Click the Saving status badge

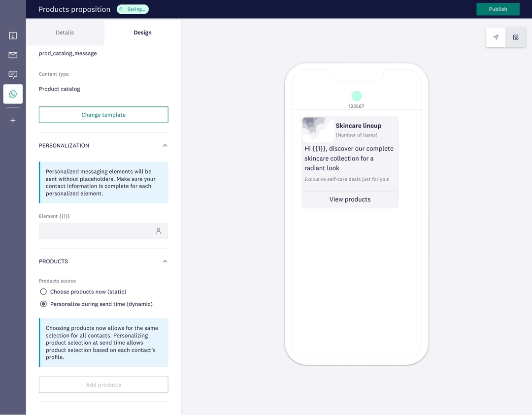tap(132, 9)
